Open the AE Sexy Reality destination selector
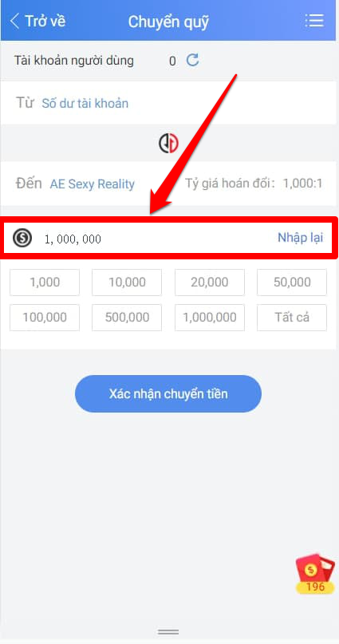This screenshot has width=339, height=644. (x=93, y=184)
